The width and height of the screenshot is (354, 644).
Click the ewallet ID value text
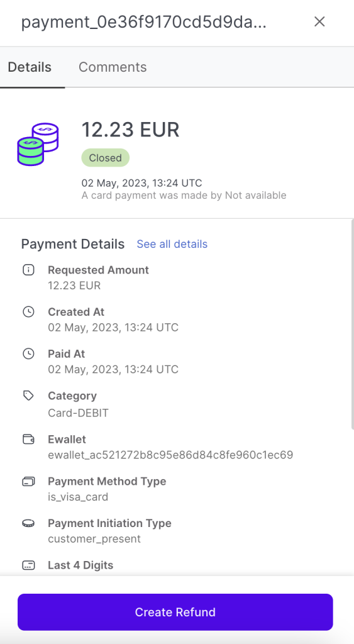(x=170, y=455)
